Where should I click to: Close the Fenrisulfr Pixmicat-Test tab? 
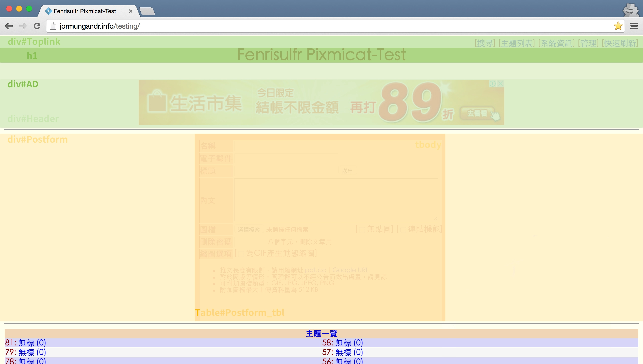tap(130, 11)
